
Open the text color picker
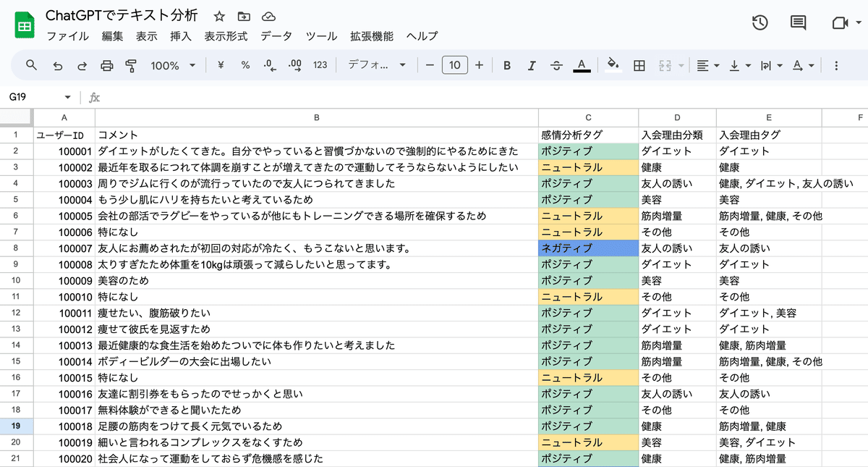click(x=582, y=65)
